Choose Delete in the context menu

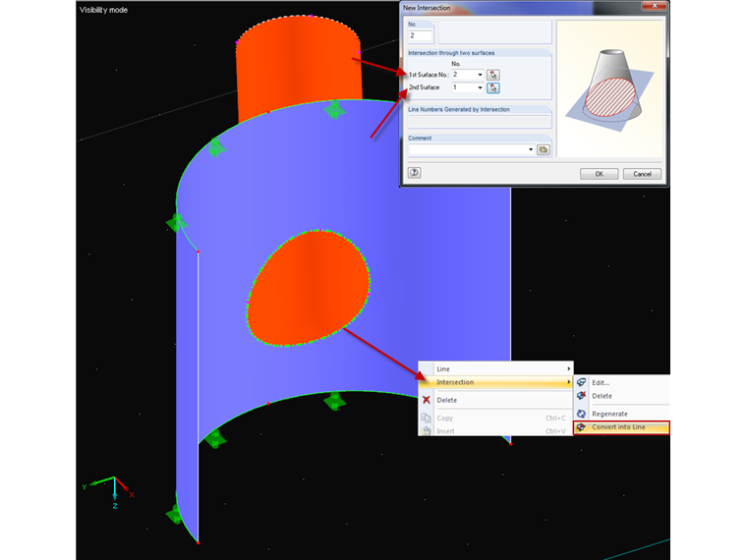coord(496,400)
